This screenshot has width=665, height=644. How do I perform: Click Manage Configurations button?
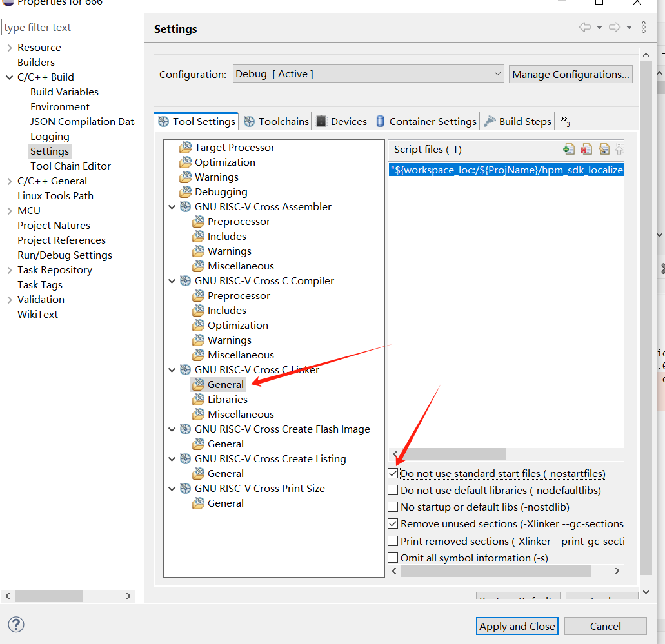coord(570,75)
